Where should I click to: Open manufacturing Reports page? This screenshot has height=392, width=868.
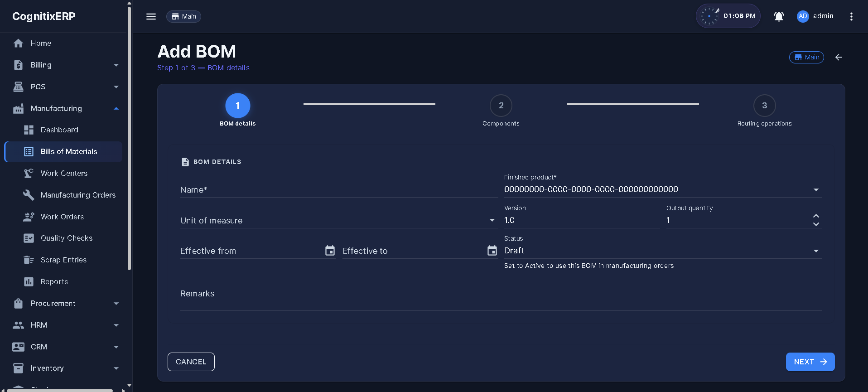[63, 281]
